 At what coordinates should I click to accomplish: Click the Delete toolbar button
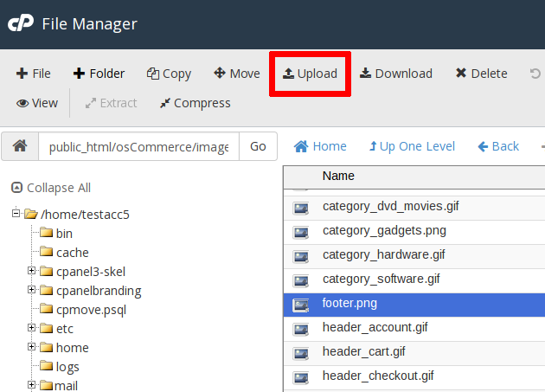coord(481,74)
